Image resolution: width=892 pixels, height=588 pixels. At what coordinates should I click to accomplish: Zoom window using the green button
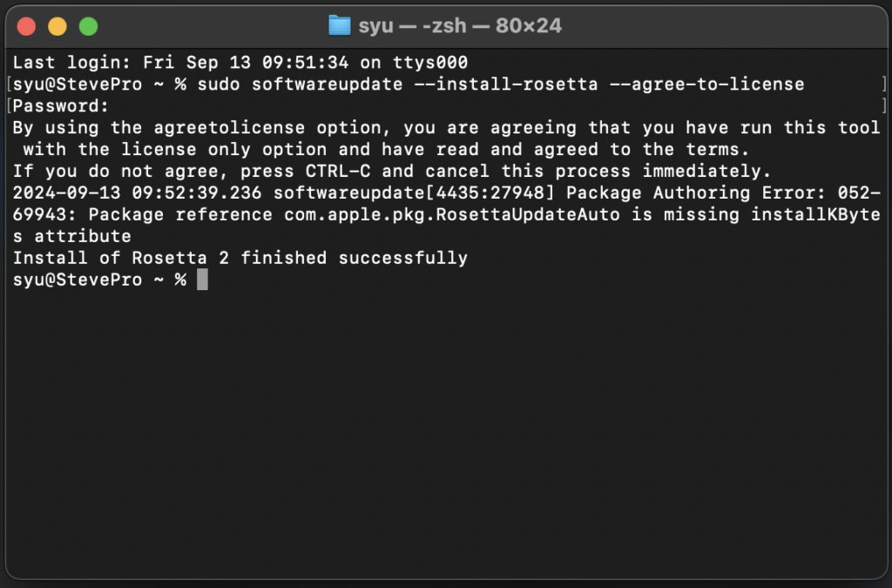88,26
